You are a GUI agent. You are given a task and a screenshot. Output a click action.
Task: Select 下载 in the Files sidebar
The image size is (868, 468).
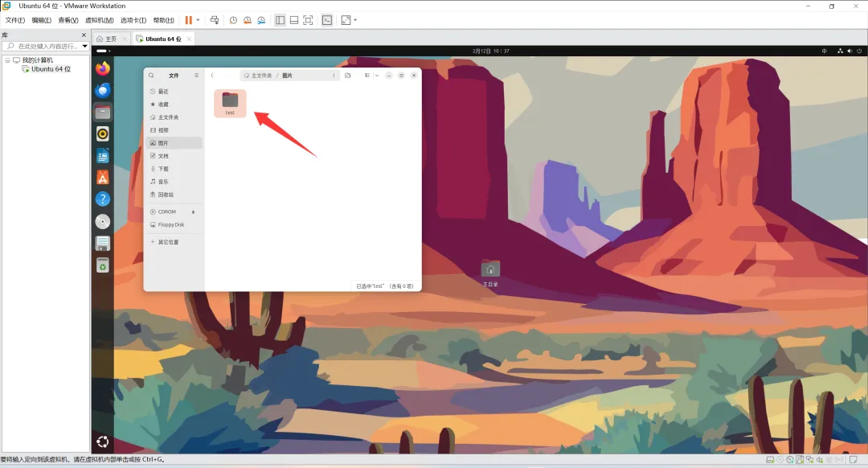click(174, 169)
